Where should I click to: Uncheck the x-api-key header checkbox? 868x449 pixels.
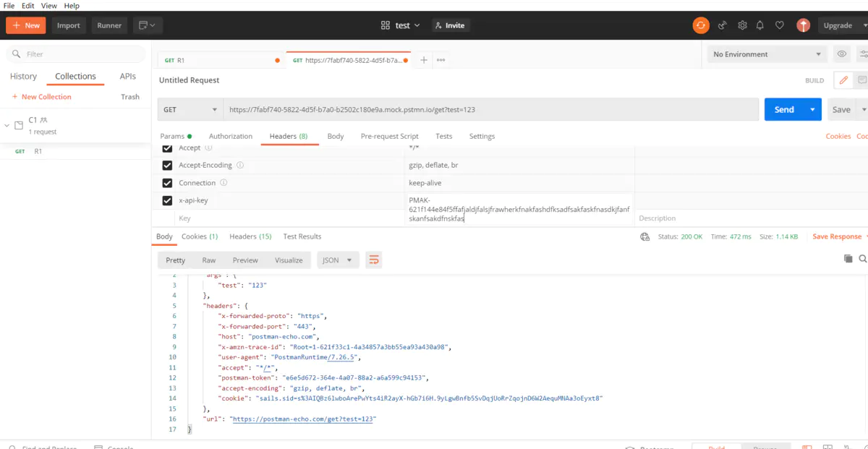tap(167, 200)
